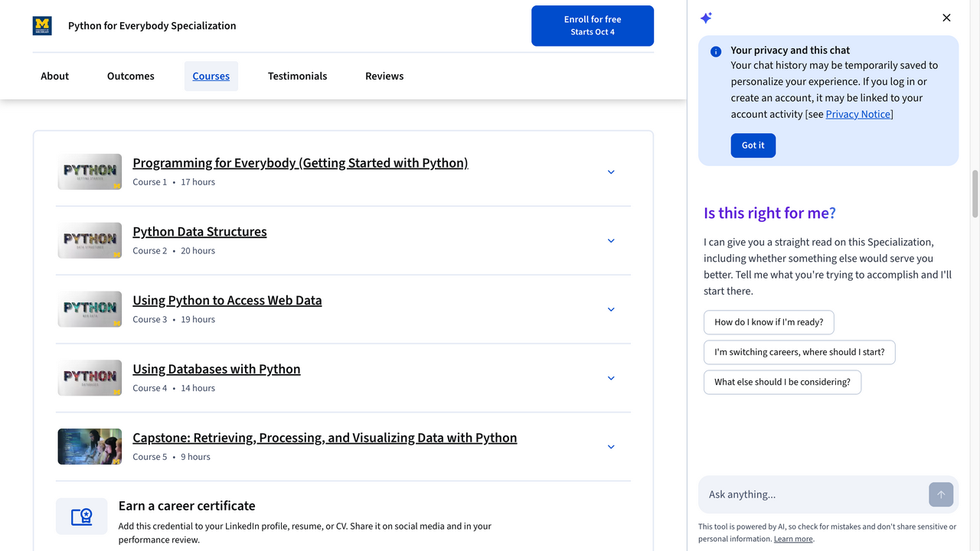This screenshot has height=551, width=980.
Task: Open Capstone: Retrieving, Processing, Visualizing Data link
Action: pos(325,438)
